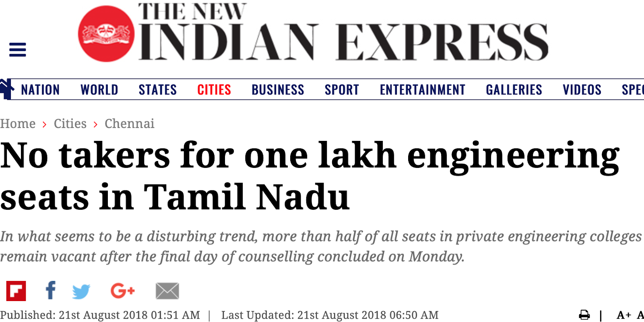644x322 pixels.
Task: Click the home icon in navigation bar
Action: 6,89
